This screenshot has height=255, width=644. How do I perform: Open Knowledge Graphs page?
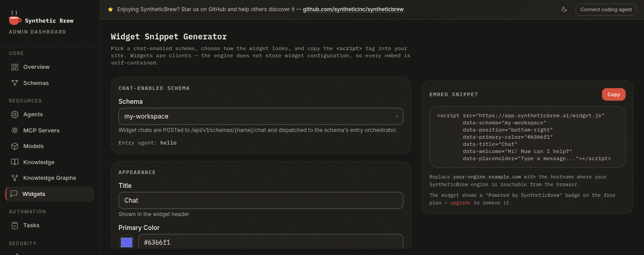50,178
